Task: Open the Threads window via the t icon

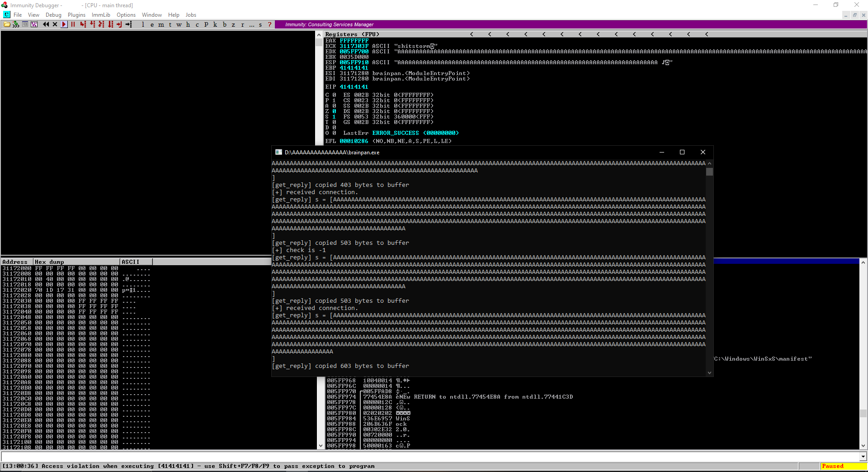Action: tap(170, 24)
